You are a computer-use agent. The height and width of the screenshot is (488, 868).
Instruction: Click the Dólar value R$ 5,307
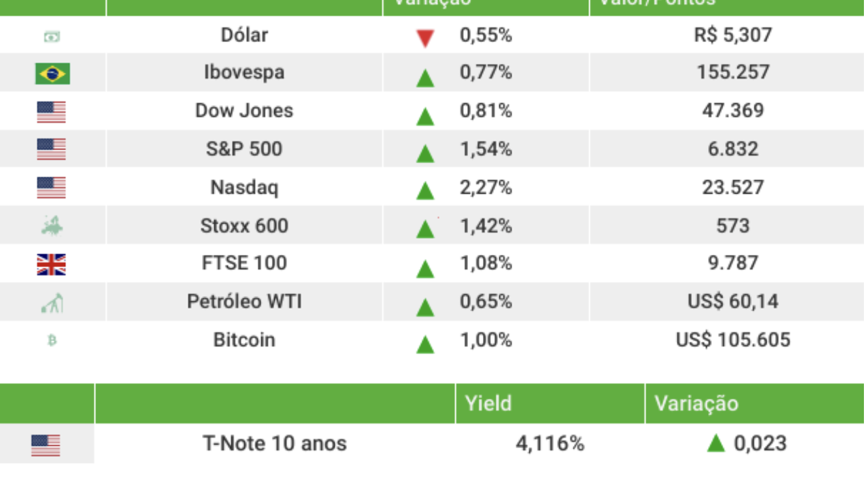(733, 35)
